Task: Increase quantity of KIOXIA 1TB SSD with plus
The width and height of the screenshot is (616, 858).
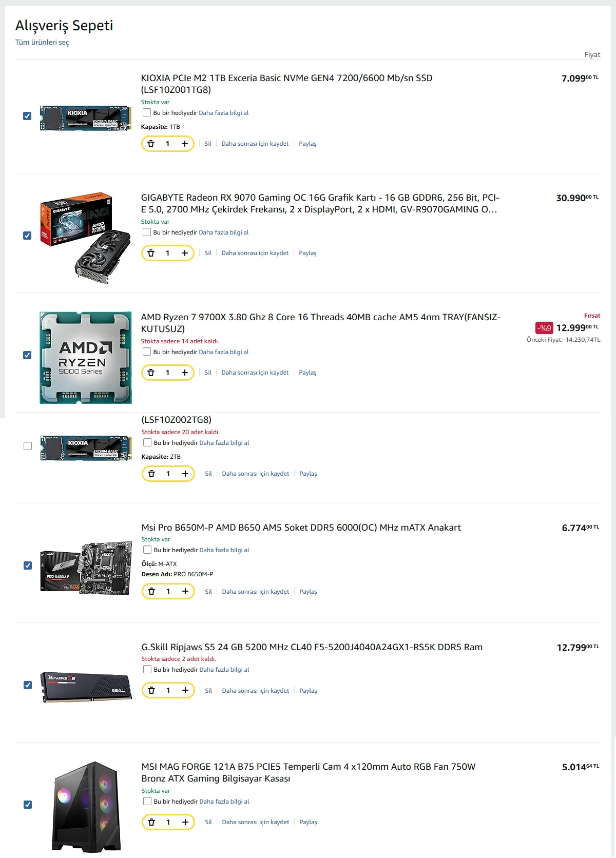Action: [185, 144]
